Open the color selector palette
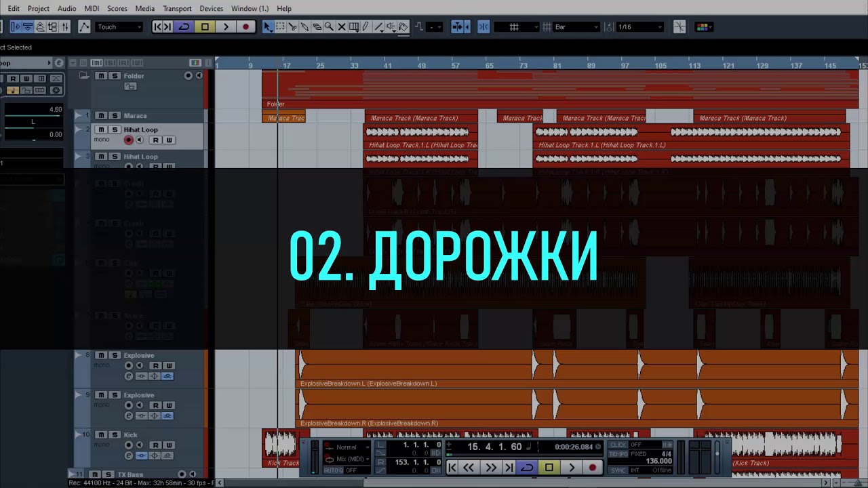Image resolution: width=868 pixels, height=488 pixels. 703,27
